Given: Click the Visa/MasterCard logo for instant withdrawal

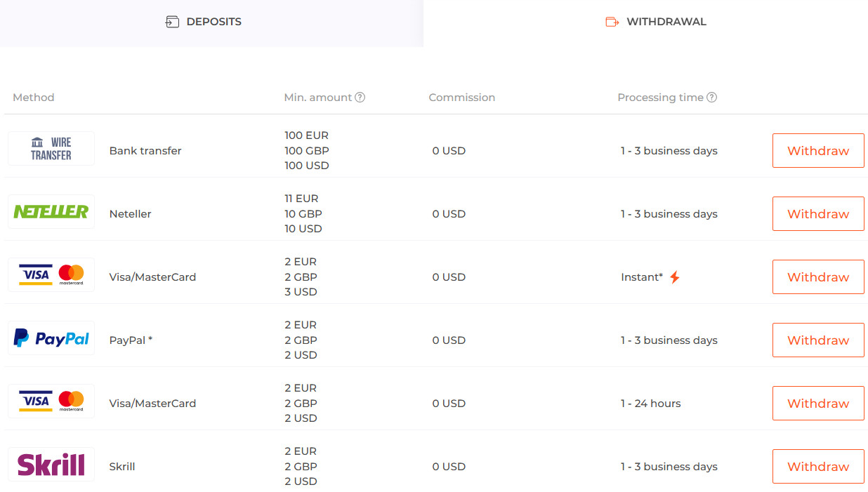Looking at the screenshot, I should coord(51,275).
